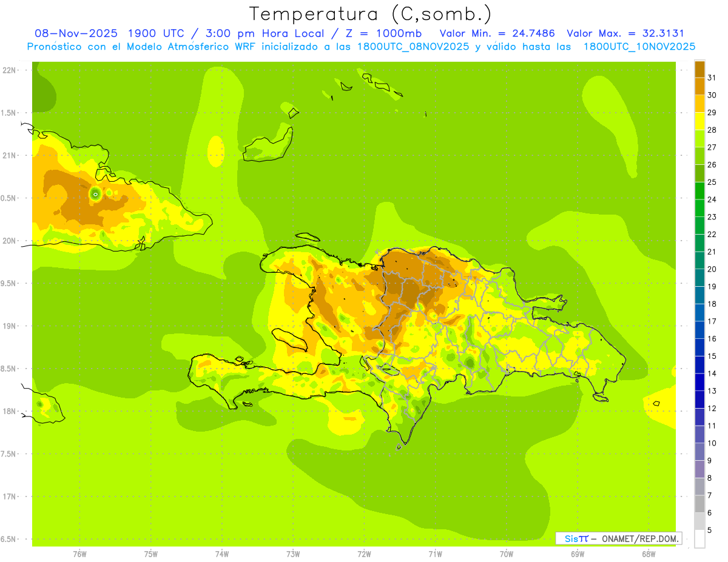The image size is (728, 562).
Task: Click the "74W" longitude axis label
Action: tap(221, 554)
